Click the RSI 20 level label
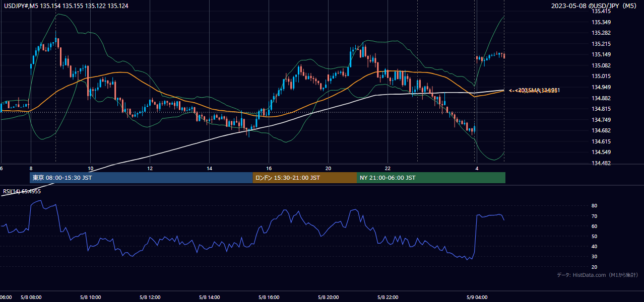Screen dimensions: 644x302 click(x=595, y=267)
